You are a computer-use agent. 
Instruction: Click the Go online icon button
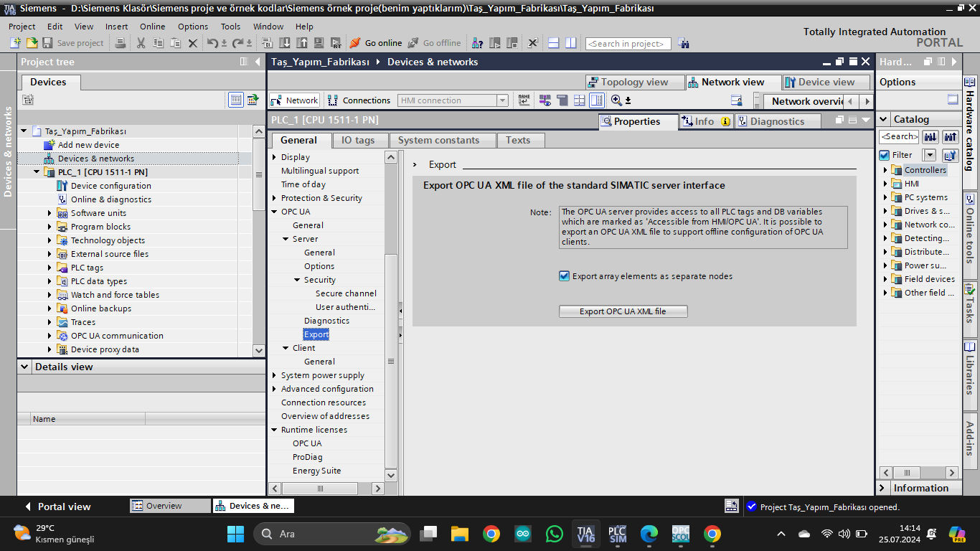[x=376, y=43]
